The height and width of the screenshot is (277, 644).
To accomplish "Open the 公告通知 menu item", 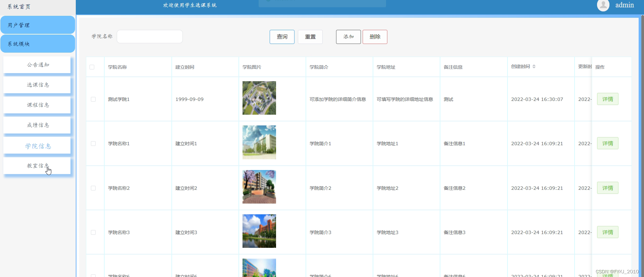I will [x=37, y=65].
